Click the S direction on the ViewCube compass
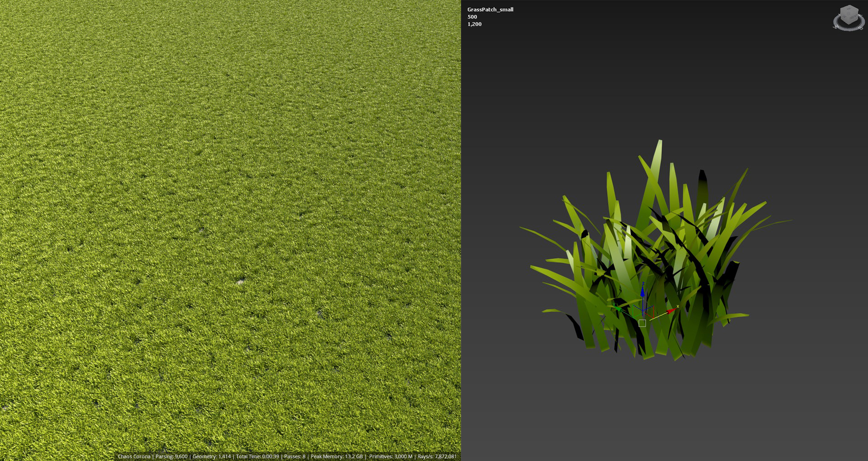Viewport: 868px width, 461px height. [861, 28]
